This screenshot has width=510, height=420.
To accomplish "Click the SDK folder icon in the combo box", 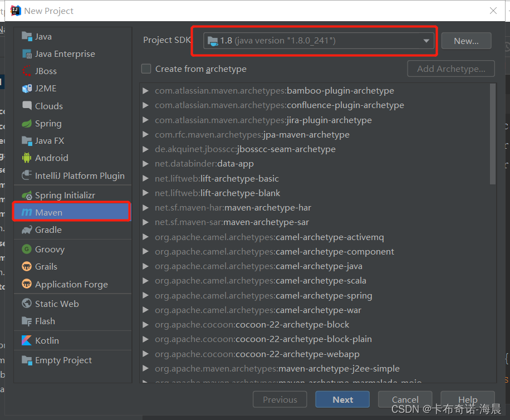I will [213, 41].
